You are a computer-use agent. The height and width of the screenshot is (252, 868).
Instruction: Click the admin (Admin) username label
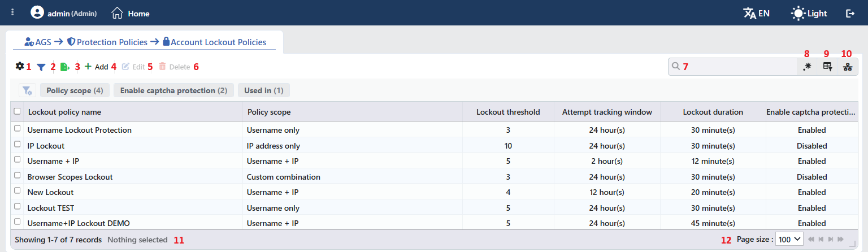[72, 13]
